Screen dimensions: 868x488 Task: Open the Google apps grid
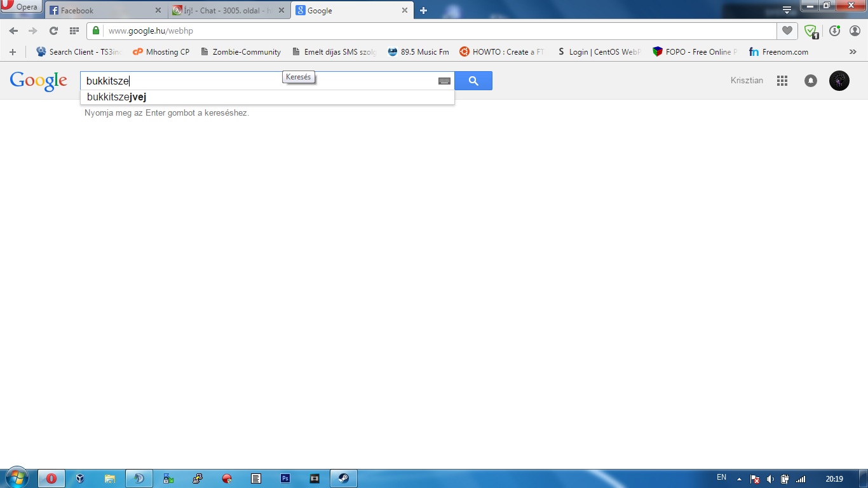point(782,81)
